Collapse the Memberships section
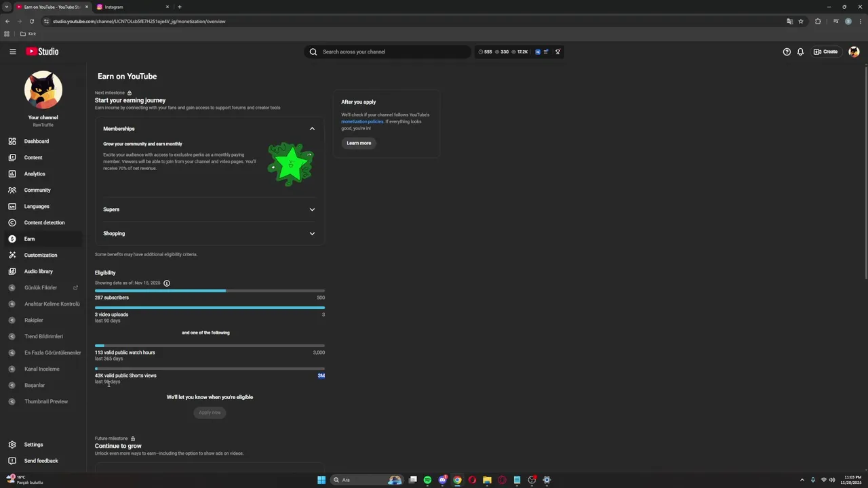 click(x=312, y=129)
